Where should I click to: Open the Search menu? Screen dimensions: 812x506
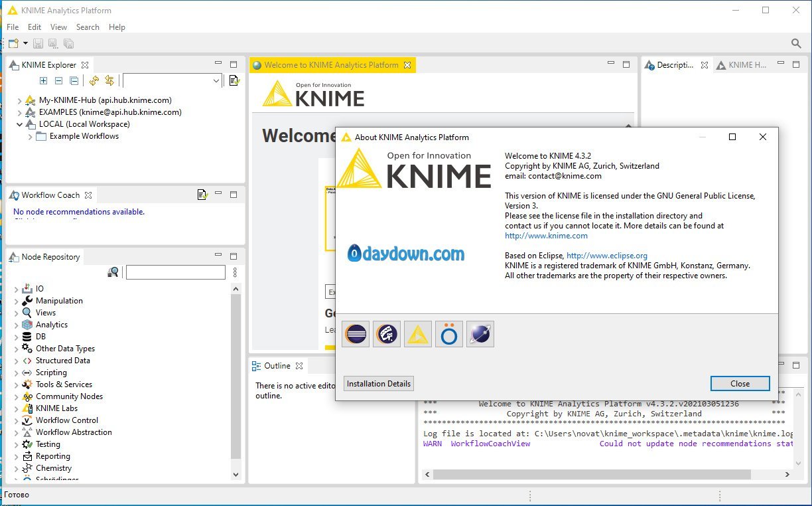88,27
